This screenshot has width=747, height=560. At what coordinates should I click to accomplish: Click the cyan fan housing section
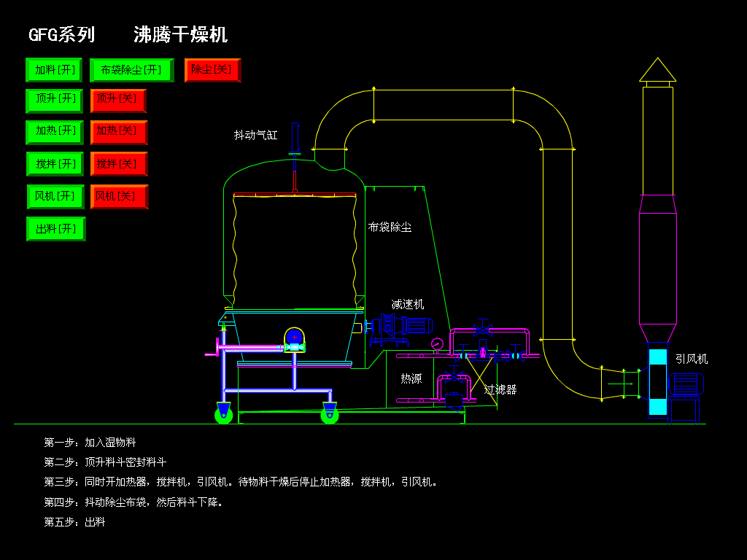(657, 357)
